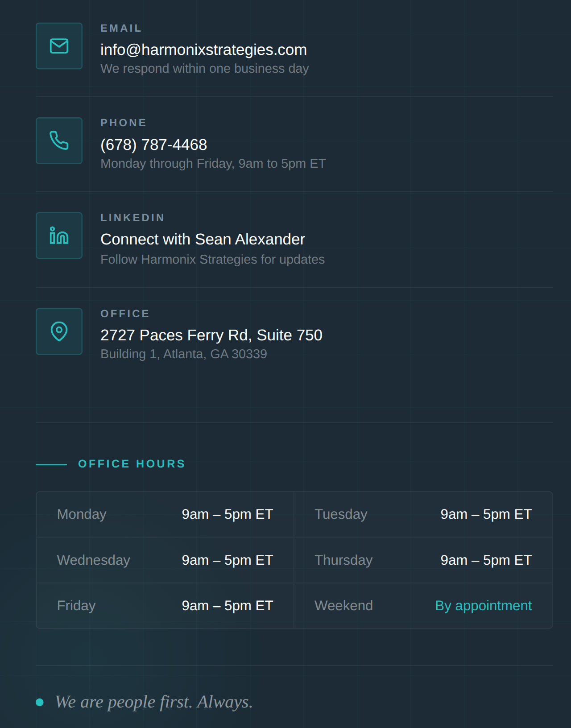Click the Building 1, Atlanta address line
This screenshot has width=571, height=728.
[184, 354]
